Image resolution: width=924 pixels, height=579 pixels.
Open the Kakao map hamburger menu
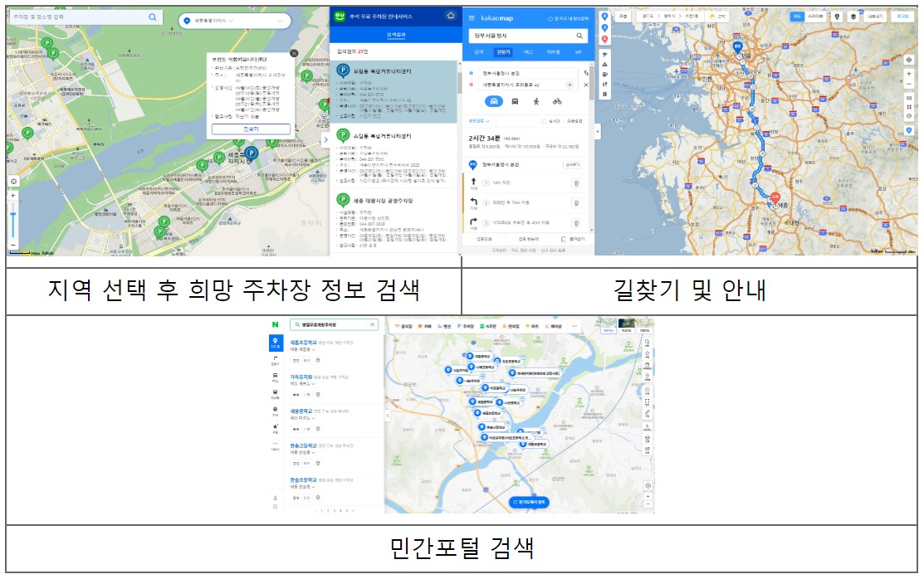(471, 17)
